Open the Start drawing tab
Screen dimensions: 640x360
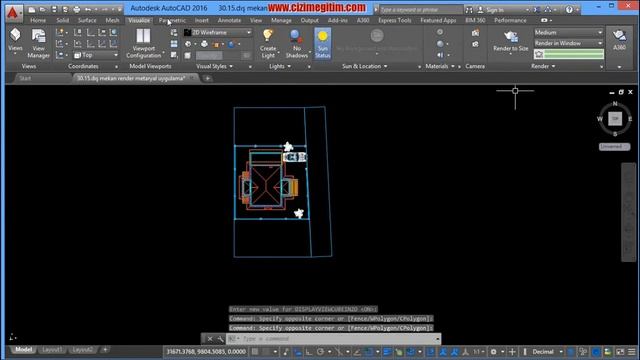[25, 78]
